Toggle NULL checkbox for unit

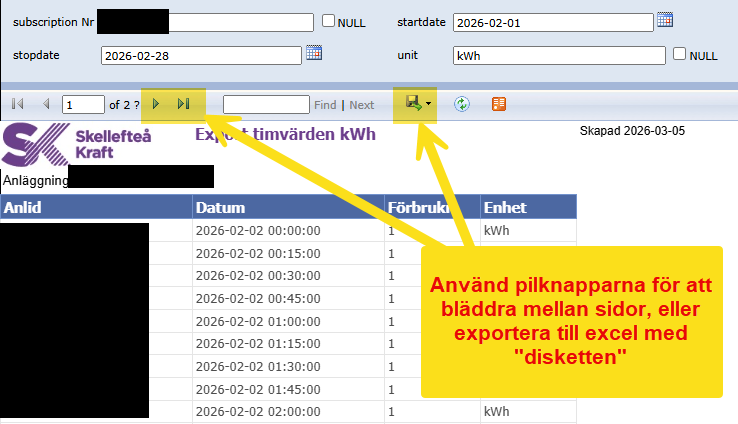680,55
